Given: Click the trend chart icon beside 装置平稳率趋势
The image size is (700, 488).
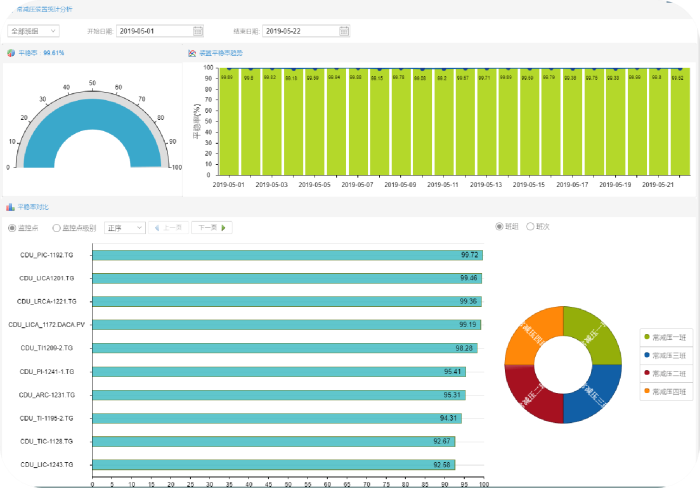Looking at the screenshot, I should (x=191, y=53).
